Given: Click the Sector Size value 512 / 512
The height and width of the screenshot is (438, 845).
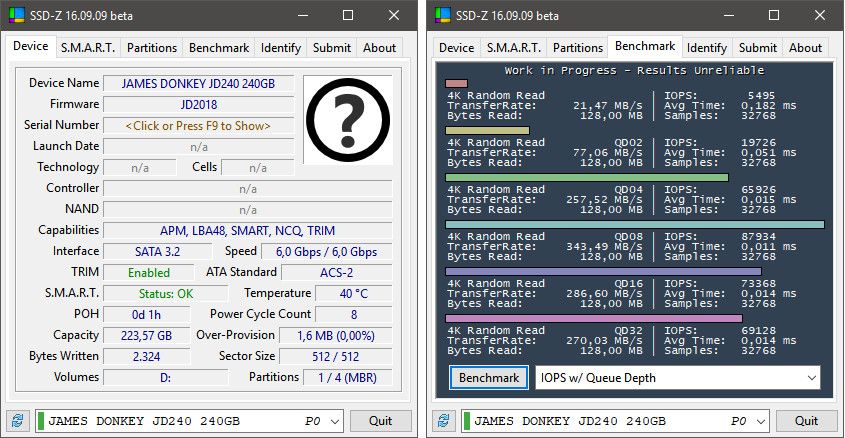Looking at the screenshot, I should tap(336, 357).
